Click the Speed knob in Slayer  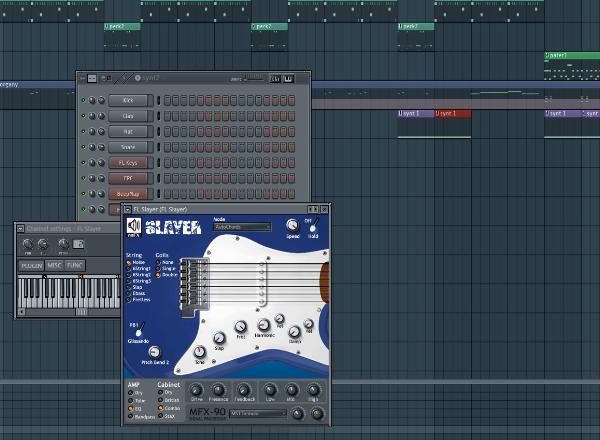pyautogui.click(x=292, y=225)
